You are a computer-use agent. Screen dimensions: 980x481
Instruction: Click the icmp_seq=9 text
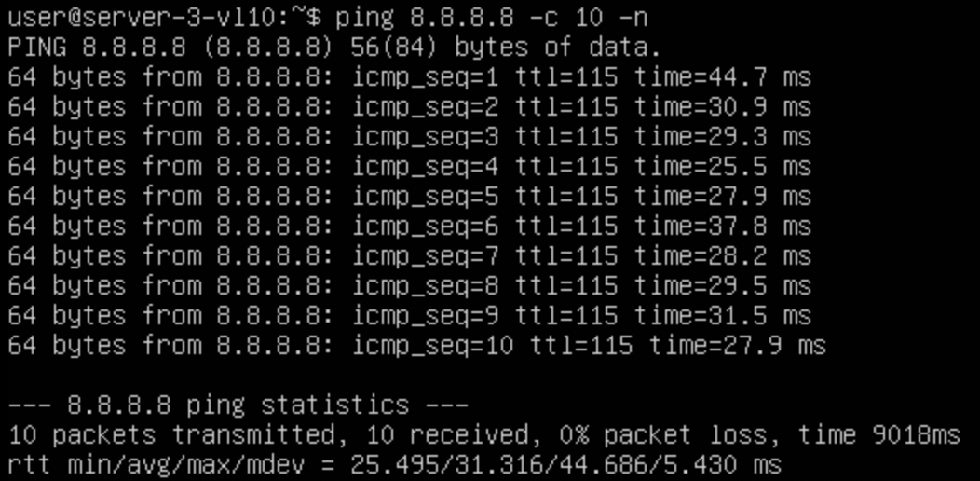coord(425,315)
